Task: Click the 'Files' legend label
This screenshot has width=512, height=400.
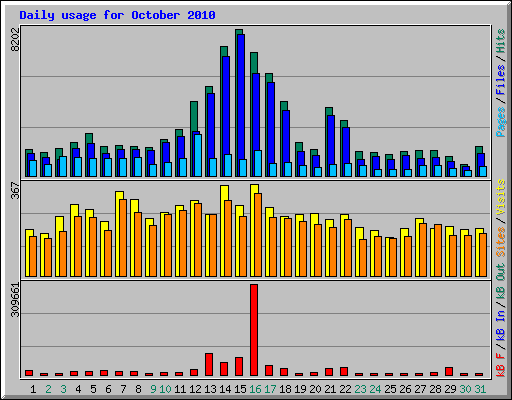Action: pyautogui.click(x=501, y=80)
